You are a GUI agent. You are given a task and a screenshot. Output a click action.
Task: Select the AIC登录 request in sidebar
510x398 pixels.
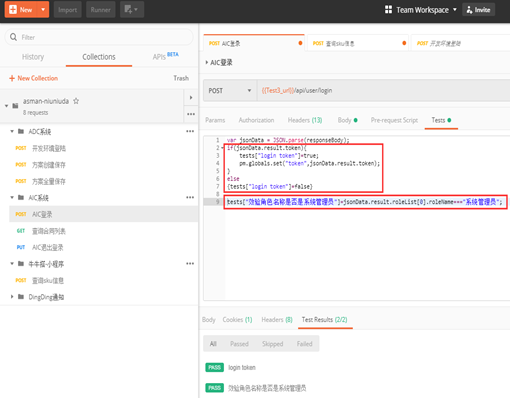pos(103,214)
